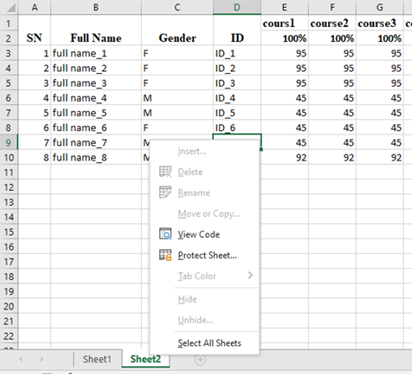Click cell full name_8
Image resolution: width=412 pixels, height=374 pixels.
96,157
